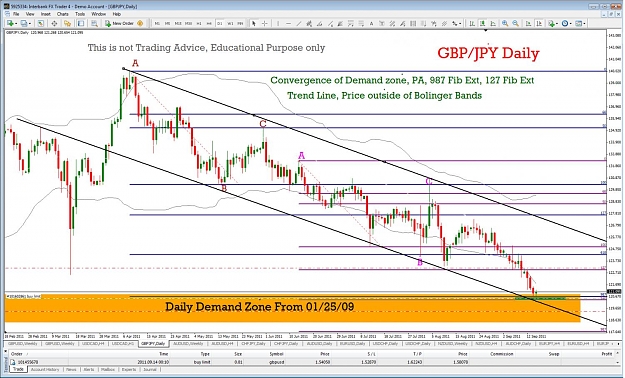Open the Help menu
Image resolution: width=625 pixels, height=378 pixels.
pos(116,14)
